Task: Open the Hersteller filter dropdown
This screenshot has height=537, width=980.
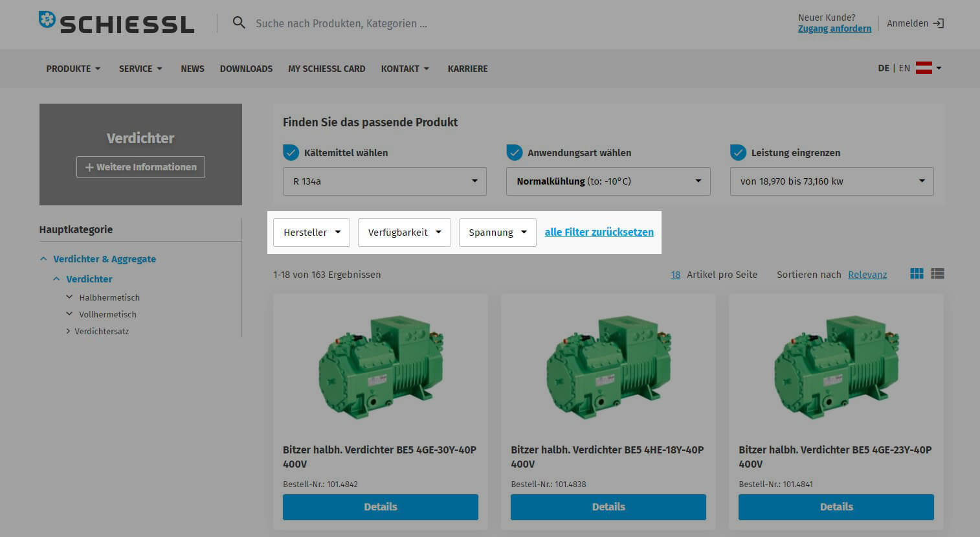Action: coord(311,233)
